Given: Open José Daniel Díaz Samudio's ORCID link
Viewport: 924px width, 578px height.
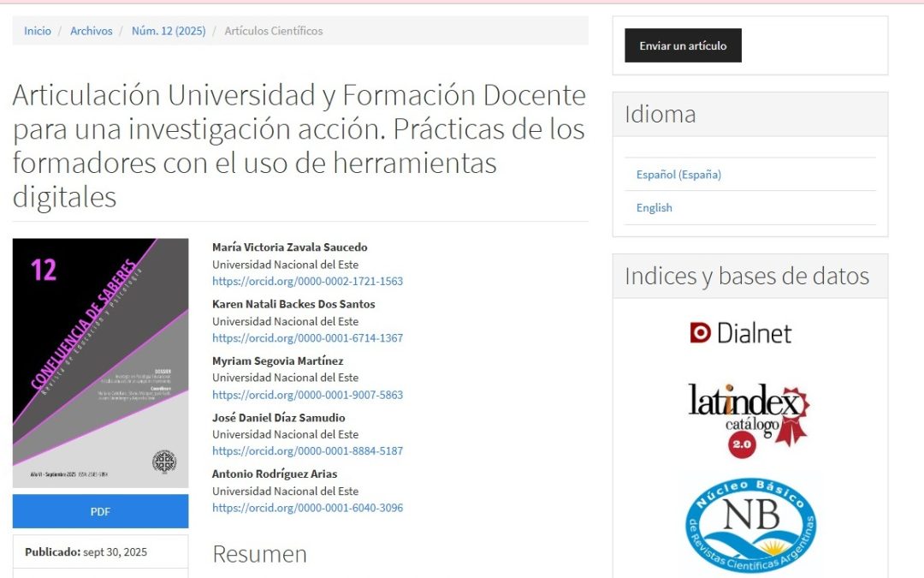Looking at the screenshot, I should coord(307,450).
